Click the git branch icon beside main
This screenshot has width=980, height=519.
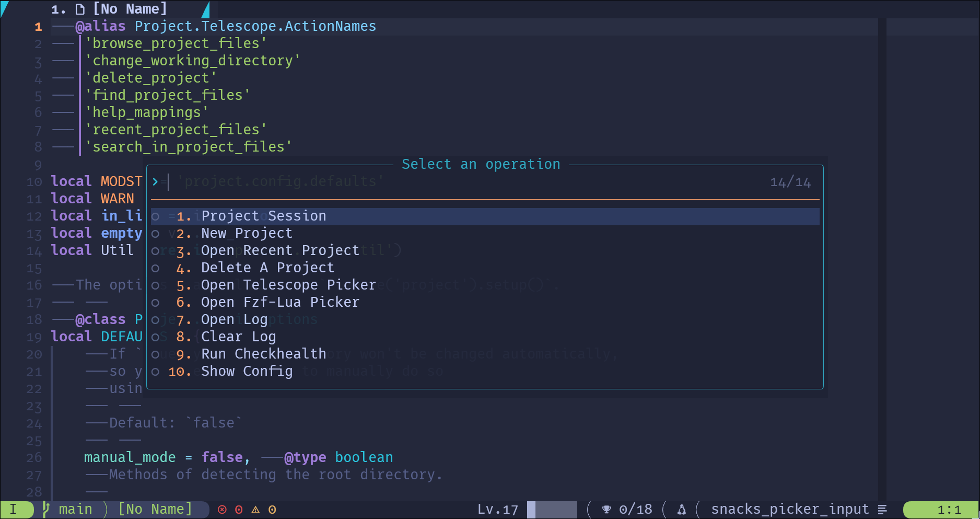tap(46, 509)
